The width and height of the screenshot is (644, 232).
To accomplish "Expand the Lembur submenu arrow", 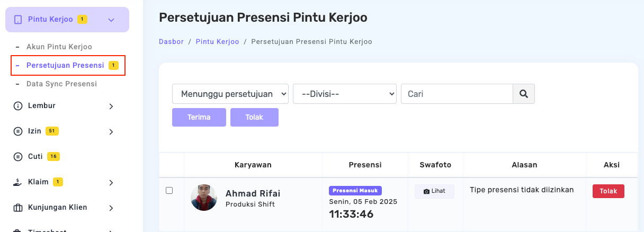I will (111, 106).
